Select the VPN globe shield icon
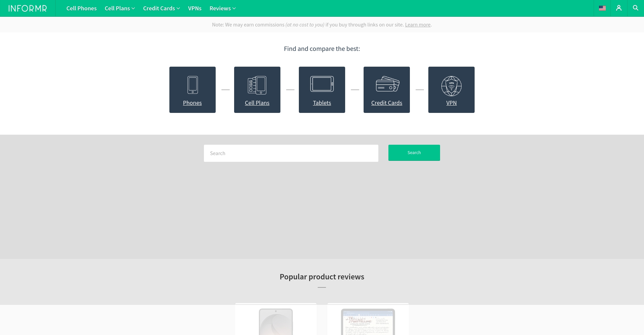644x335 pixels. [451, 86]
